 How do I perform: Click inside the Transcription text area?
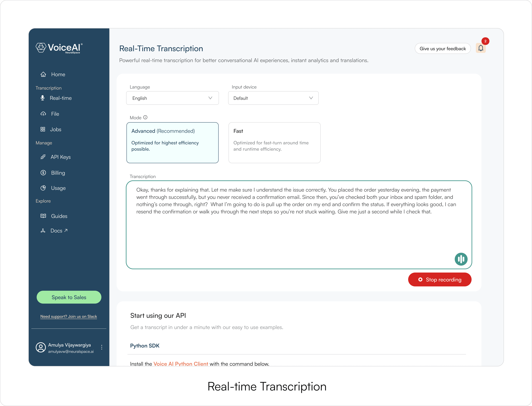(290, 237)
